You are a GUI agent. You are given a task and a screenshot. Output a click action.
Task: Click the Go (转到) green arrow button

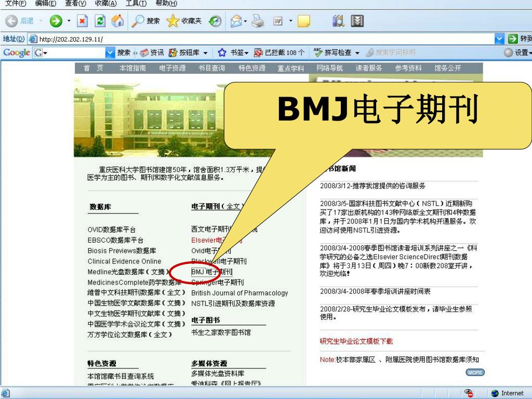(512, 39)
